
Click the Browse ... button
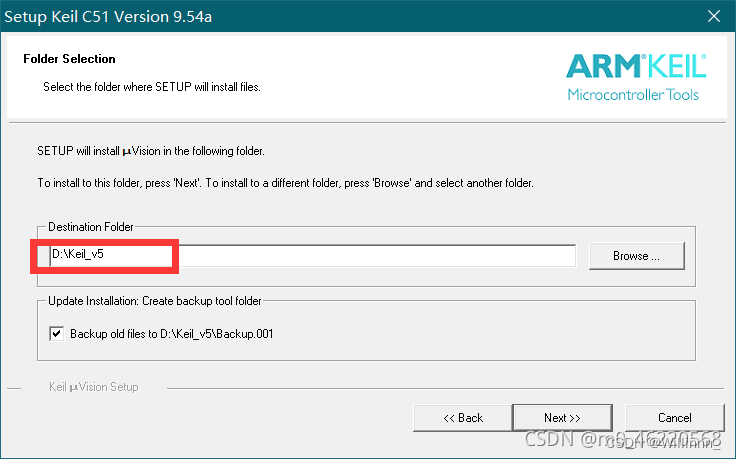pyautogui.click(x=636, y=256)
